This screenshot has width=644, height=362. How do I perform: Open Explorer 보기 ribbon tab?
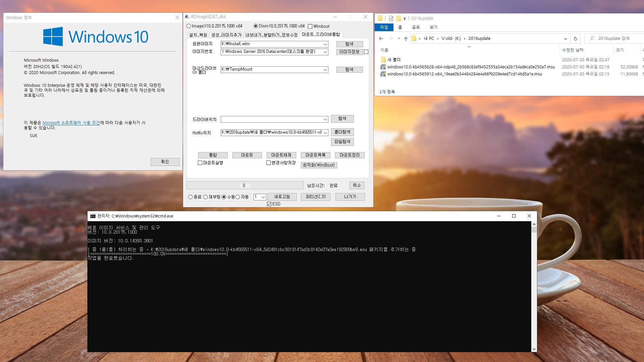pos(434,27)
